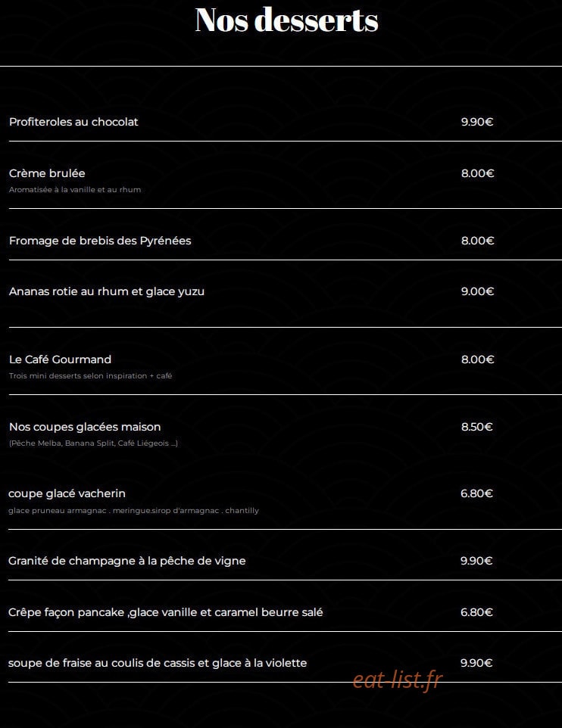Click the 9.90€ Profiteroles price
The height and width of the screenshot is (728, 562).
477,122
